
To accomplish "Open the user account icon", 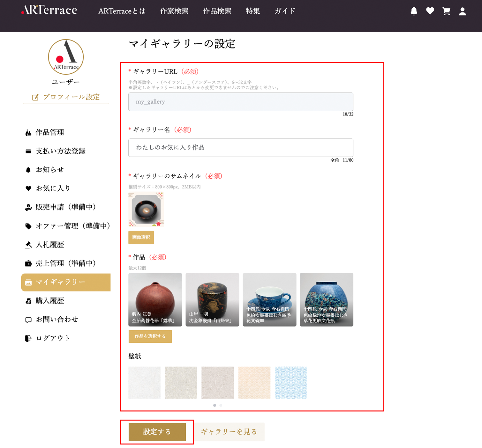I will pos(463,11).
